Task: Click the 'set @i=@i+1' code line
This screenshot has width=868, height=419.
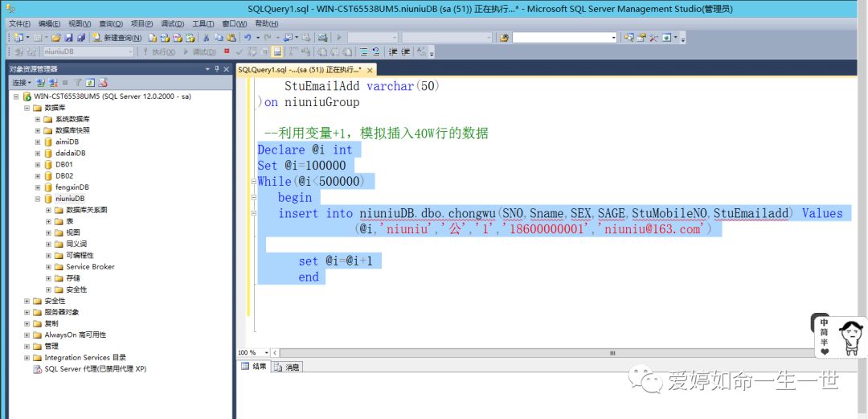Action: pyautogui.click(x=335, y=261)
